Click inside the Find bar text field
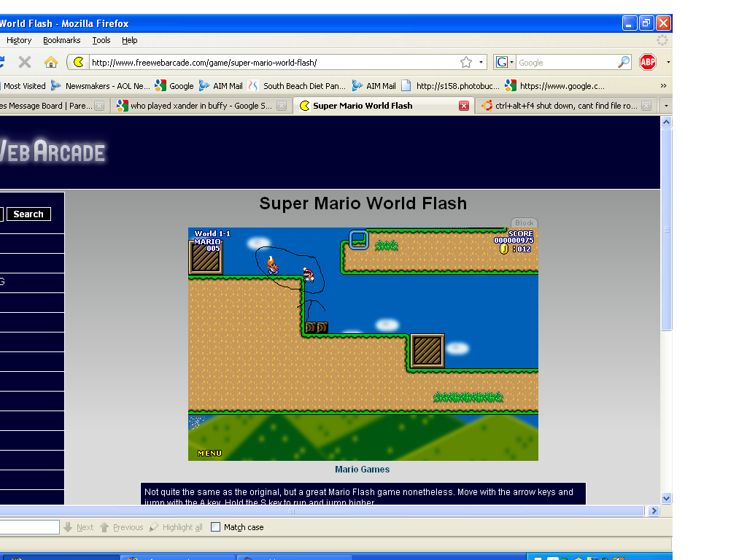The width and height of the screenshot is (747, 560). click(x=29, y=526)
